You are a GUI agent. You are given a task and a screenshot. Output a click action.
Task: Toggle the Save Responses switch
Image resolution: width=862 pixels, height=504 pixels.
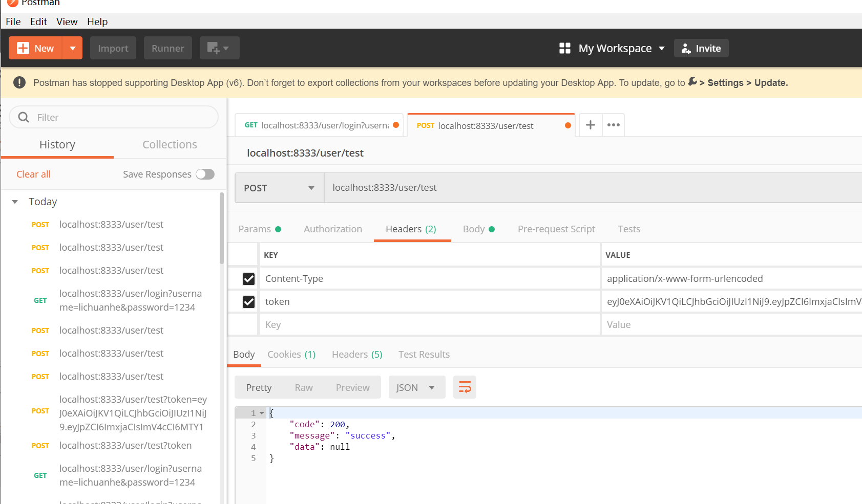205,174
